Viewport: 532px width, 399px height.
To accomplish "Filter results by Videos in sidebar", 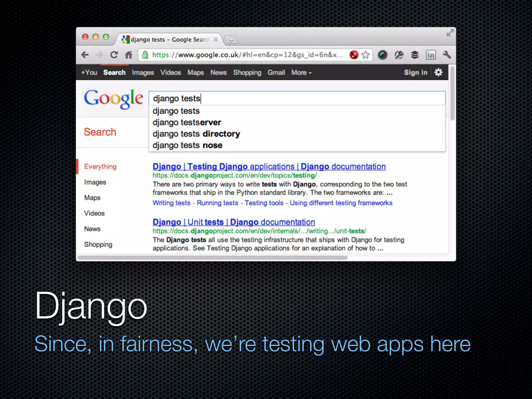I will pyautogui.click(x=94, y=213).
